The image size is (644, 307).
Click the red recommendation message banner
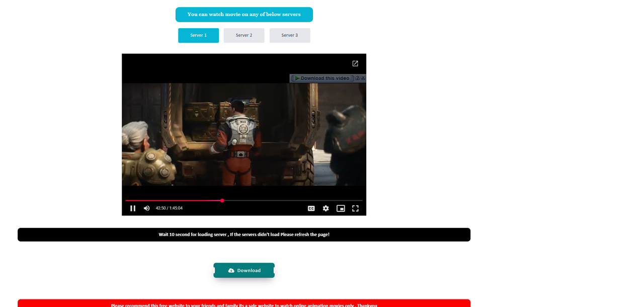[x=244, y=303]
